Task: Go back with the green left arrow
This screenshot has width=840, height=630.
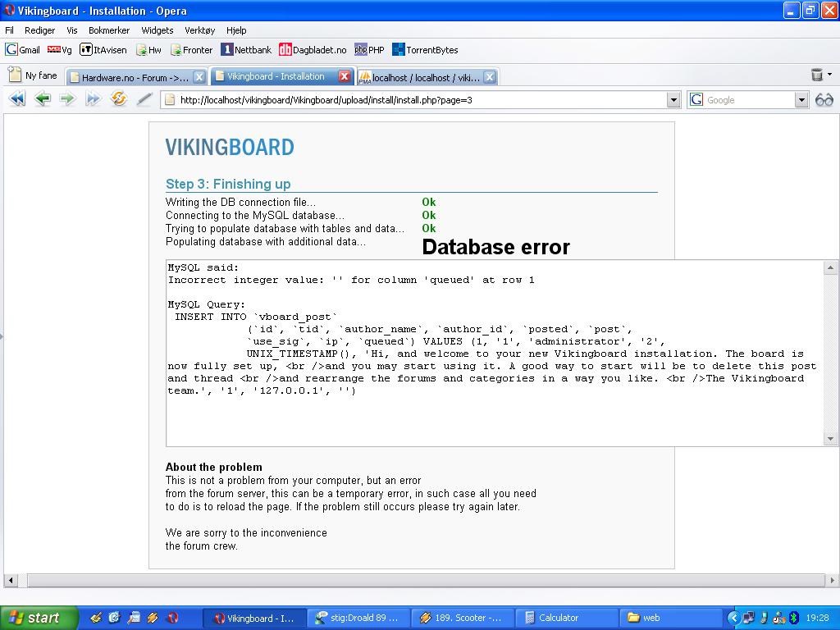Action: pos(43,98)
